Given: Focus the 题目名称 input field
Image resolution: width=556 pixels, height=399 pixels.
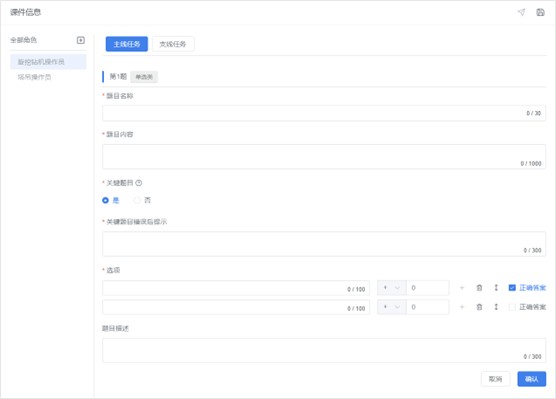Looking at the screenshot, I should point(324,113).
